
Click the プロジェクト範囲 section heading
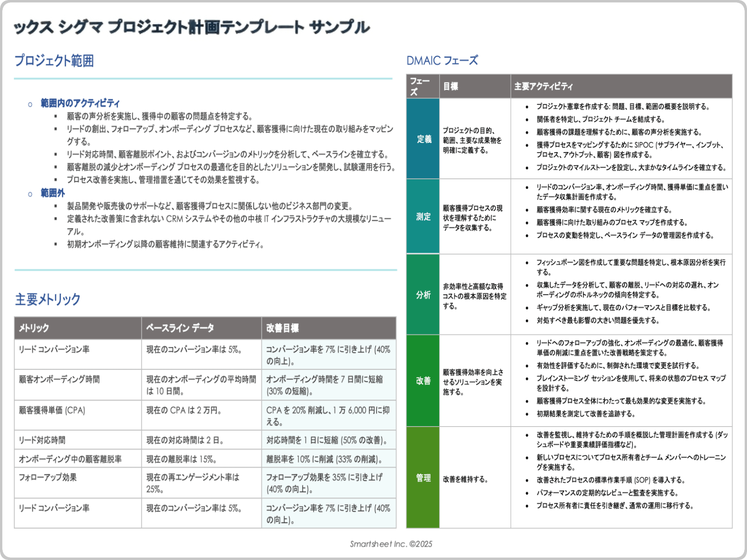[54, 61]
